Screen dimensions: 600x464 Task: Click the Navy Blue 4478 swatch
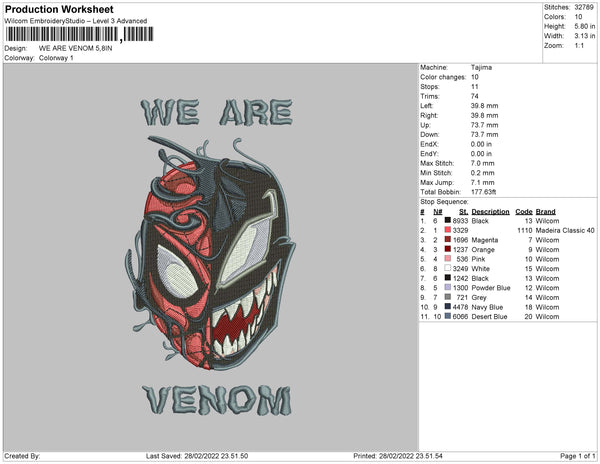pyautogui.click(x=447, y=307)
